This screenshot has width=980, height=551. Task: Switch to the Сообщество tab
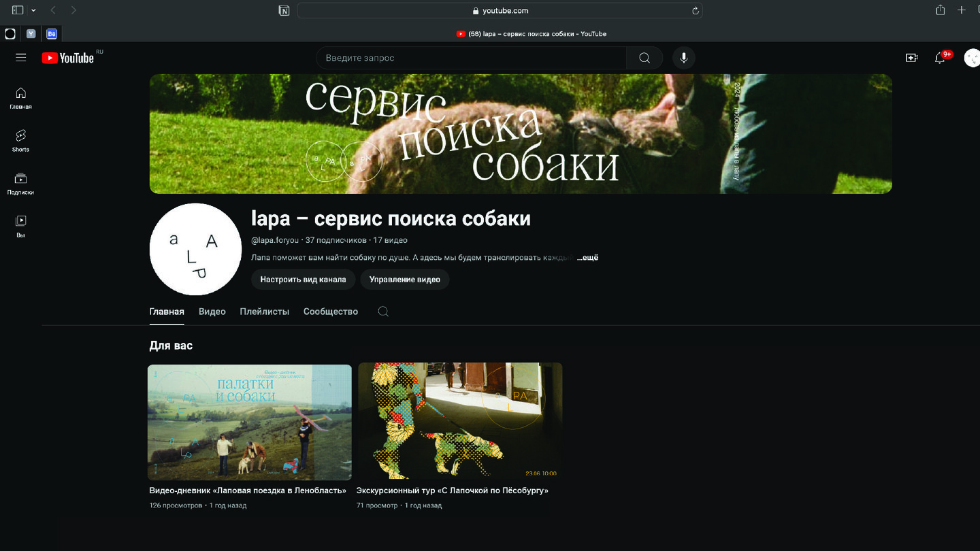point(331,312)
